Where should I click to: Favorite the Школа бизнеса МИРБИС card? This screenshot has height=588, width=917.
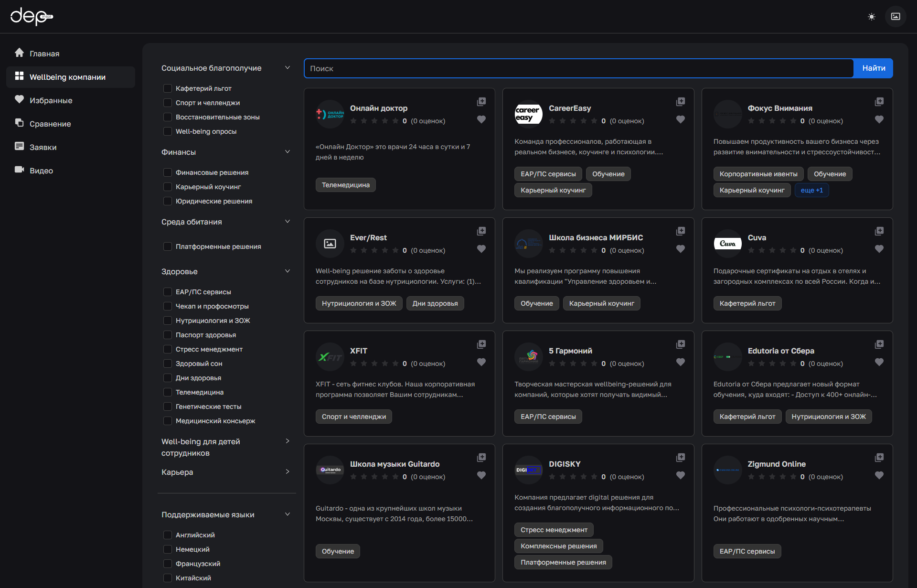pyautogui.click(x=681, y=249)
